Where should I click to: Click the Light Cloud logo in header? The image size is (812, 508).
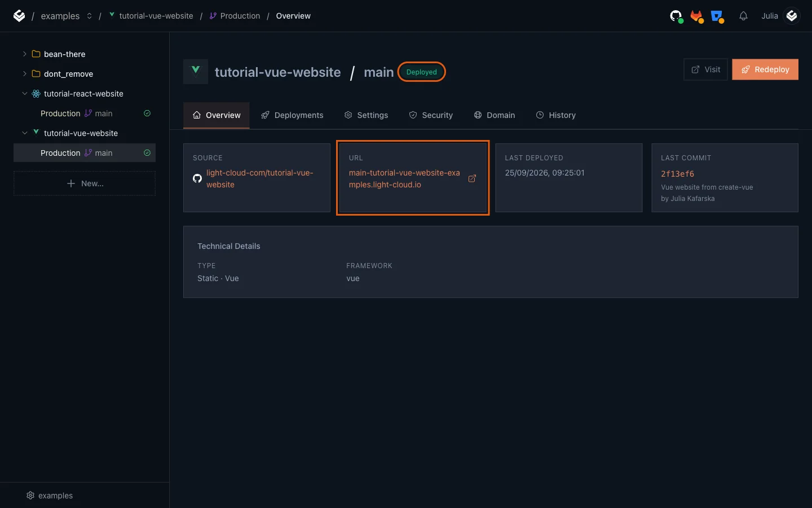coord(19,16)
